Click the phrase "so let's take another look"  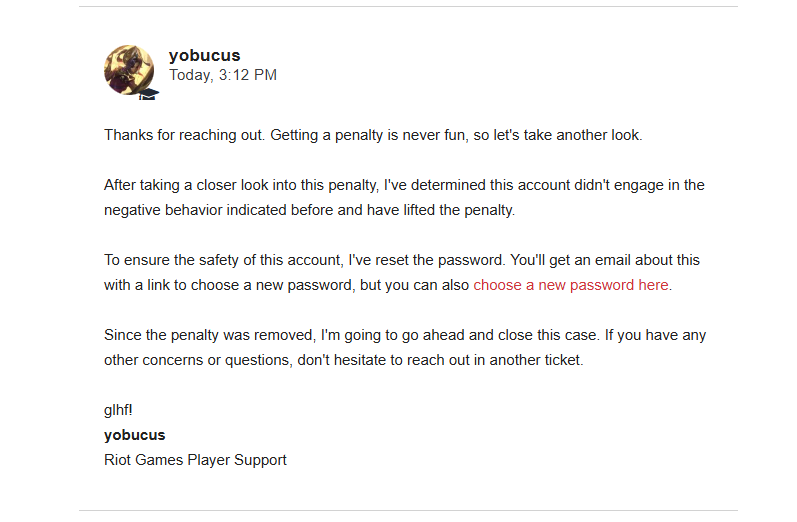(558, 135)
